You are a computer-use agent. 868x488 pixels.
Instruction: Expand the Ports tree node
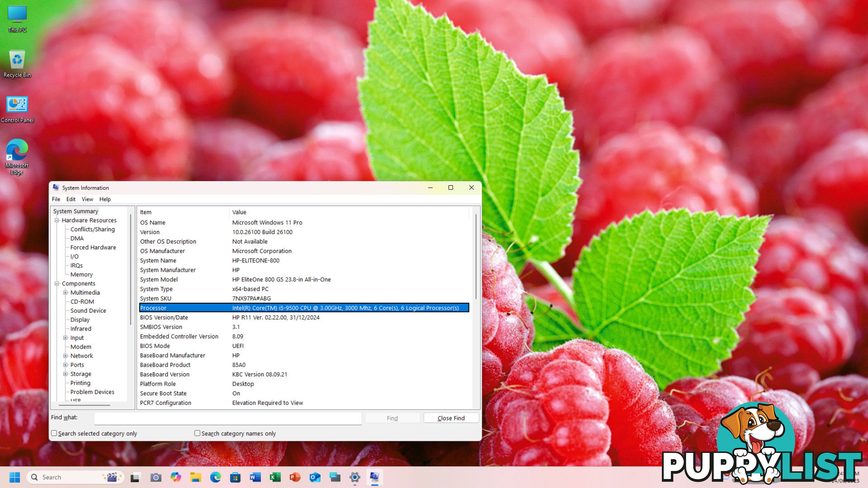(66, 365)
